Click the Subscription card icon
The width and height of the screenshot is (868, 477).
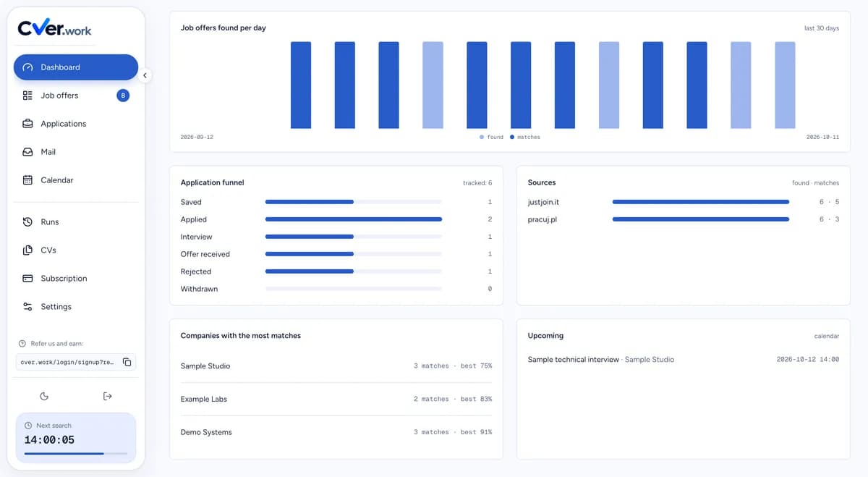click(x=27, y=279)
